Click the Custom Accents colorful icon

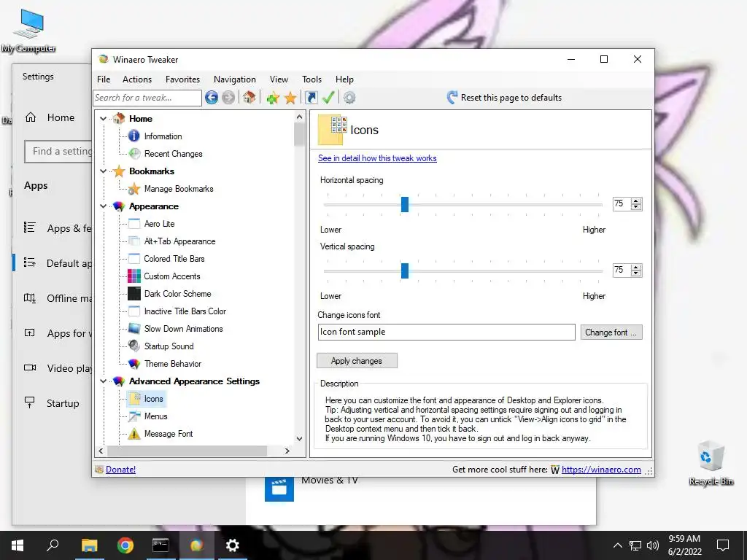pos(134,276)
